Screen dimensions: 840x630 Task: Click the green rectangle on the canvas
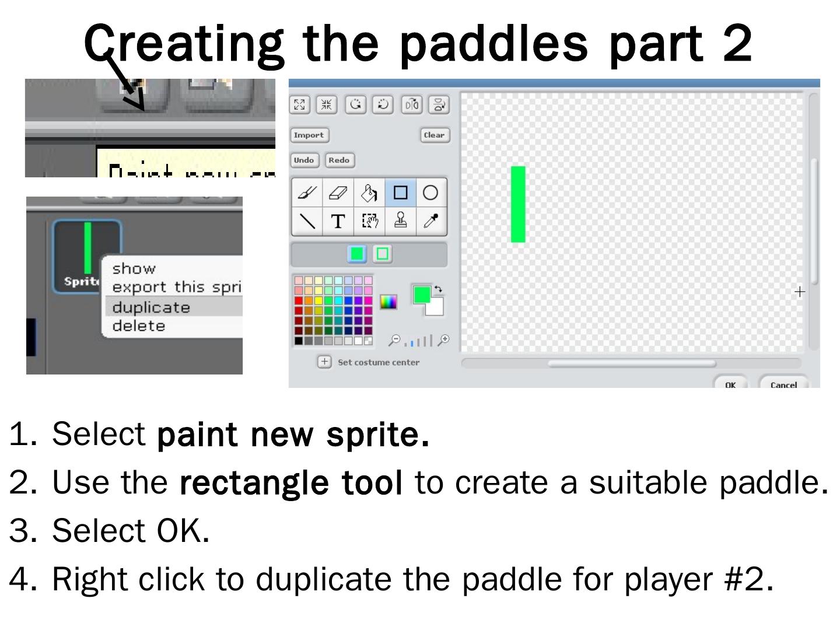(518, 204)
